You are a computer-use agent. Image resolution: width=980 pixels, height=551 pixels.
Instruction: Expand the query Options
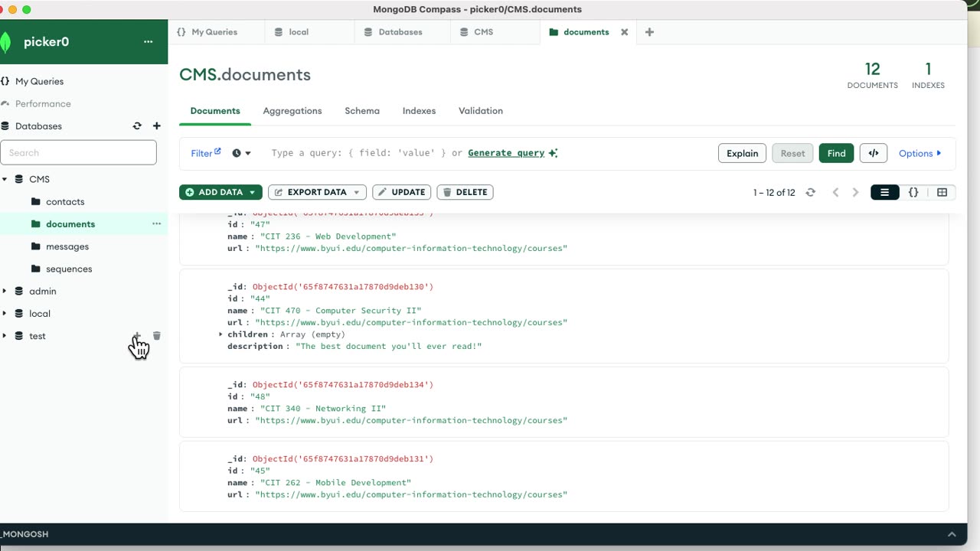click(920, 153)
